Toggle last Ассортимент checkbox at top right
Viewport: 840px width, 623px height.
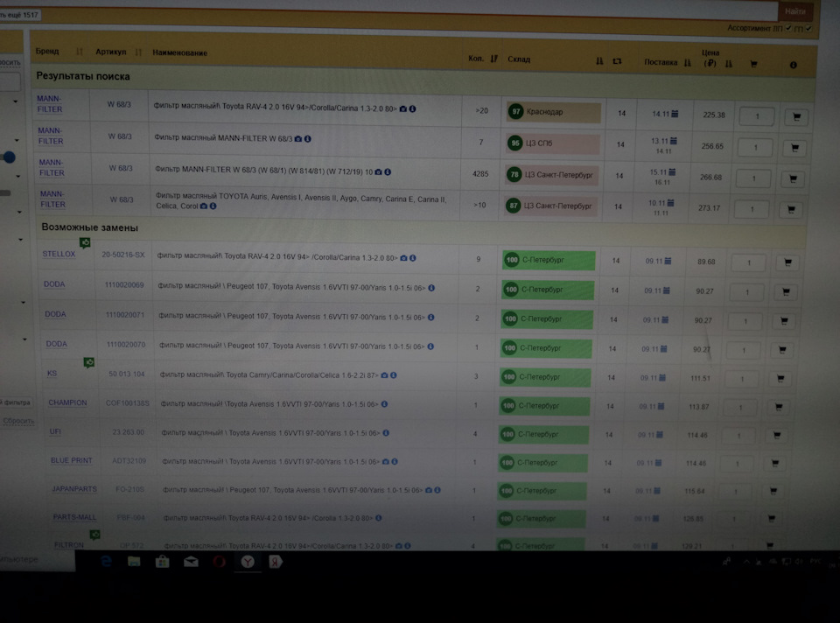point(808,28)
